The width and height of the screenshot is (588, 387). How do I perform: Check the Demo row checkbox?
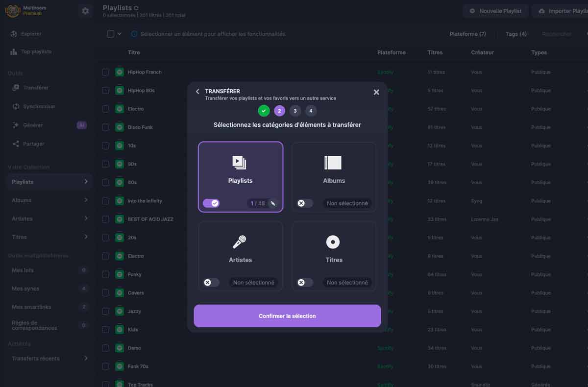click(105, 348)
